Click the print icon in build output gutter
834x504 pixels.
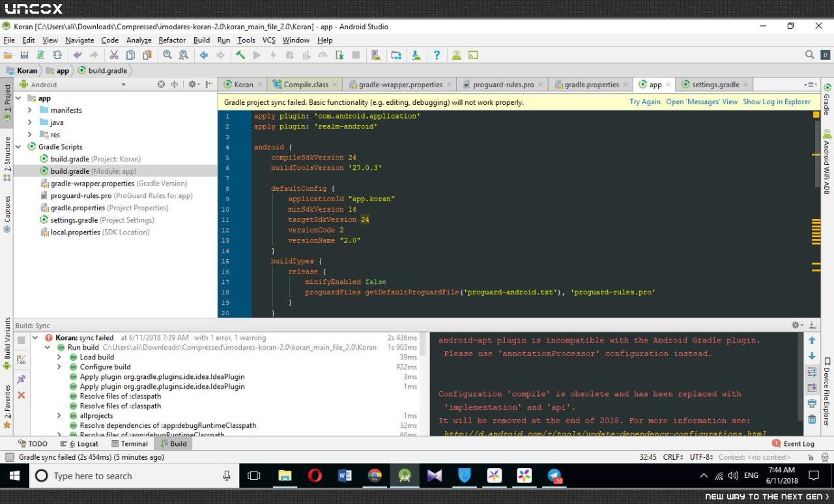(812, 404)
